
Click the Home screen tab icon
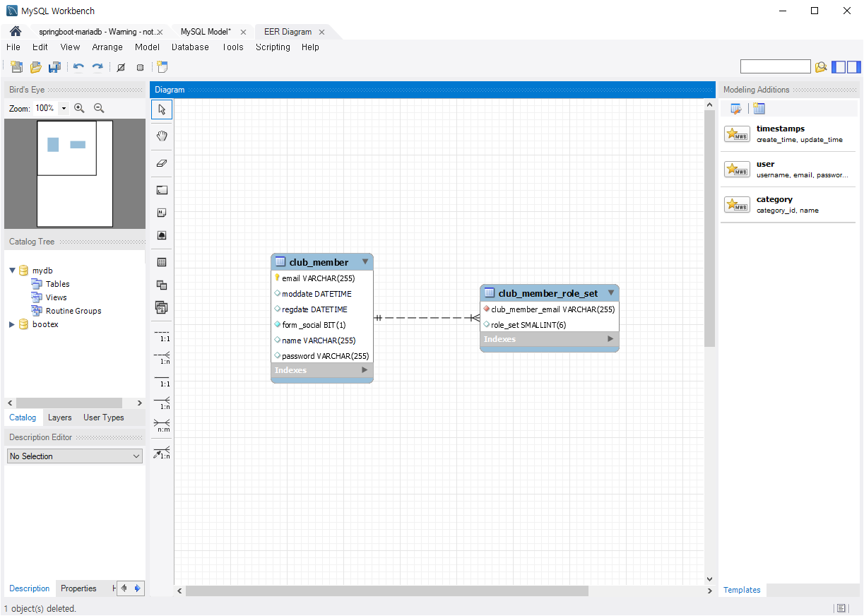pyautogui.click(x=16, y=32)
